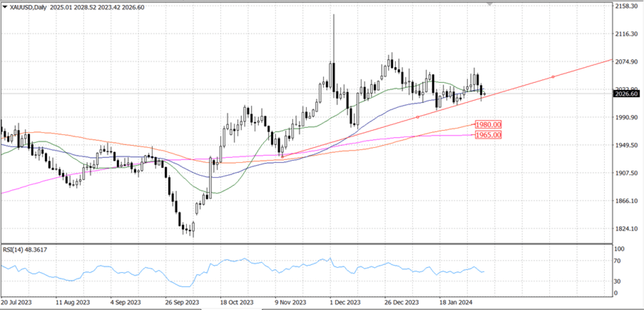
Task: Click the 26 Sep 2023 date label
Action: click(x=182, y=302)
